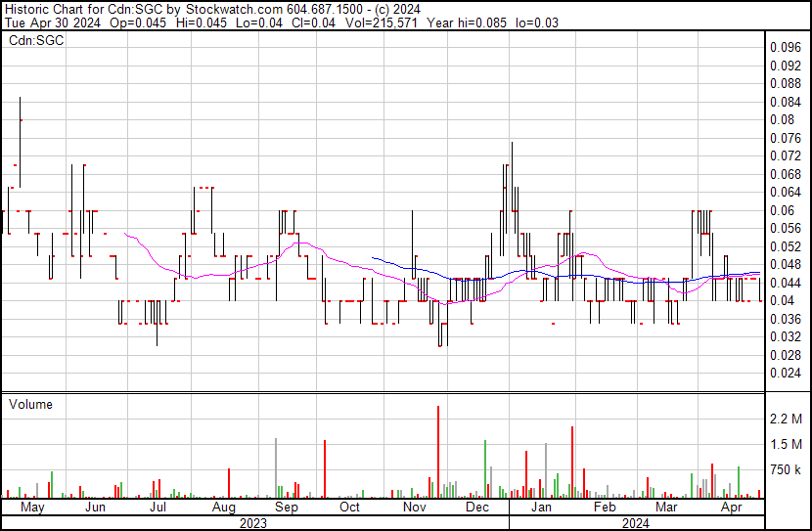Click the 0.044 price axis label
The height and width of the screenshot is (531, 812).
pos(786,283)
